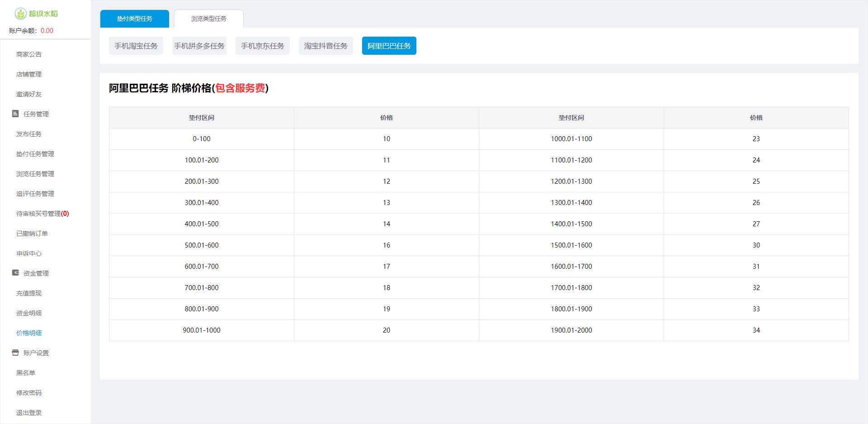Switch to 垫付类型任务 tab

(135, 19)
